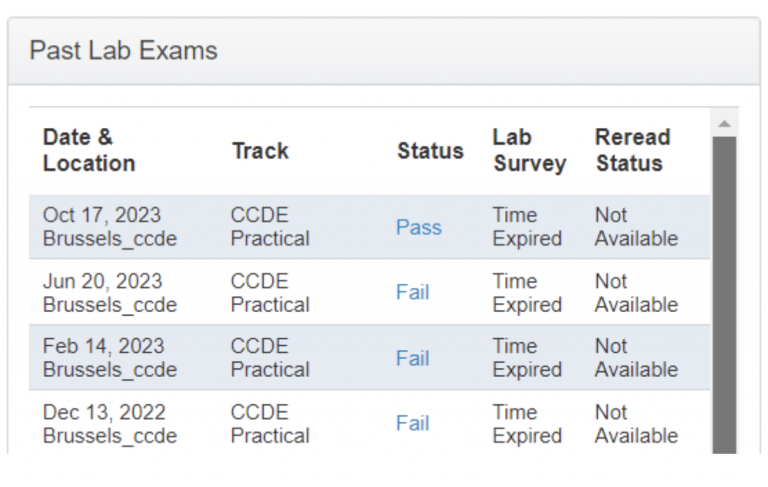Select the Dec 13, 2022 Brussels_ccde date cell
Viewport: 768px width, 487px height.
click(109, 424)
